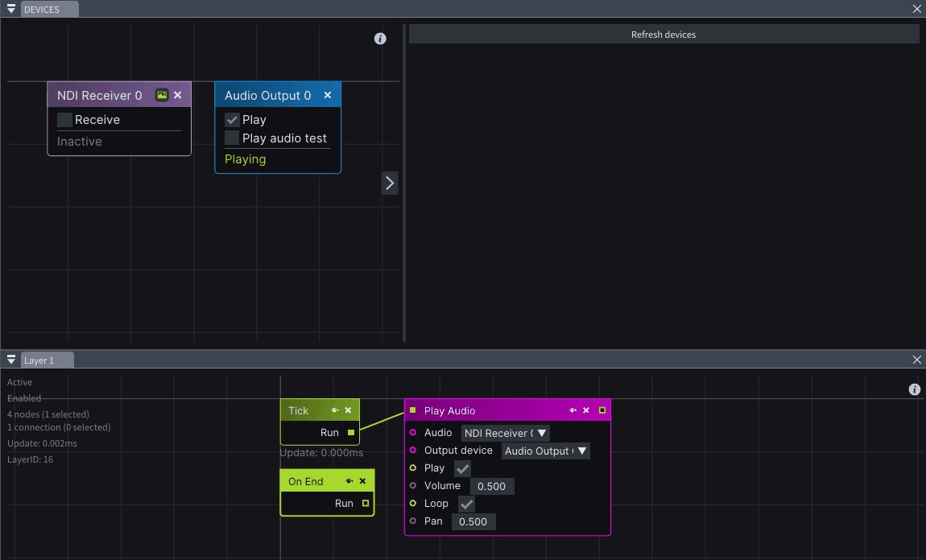
Task: Expand the side panel with chevron arrow
Action: [390, 183]
